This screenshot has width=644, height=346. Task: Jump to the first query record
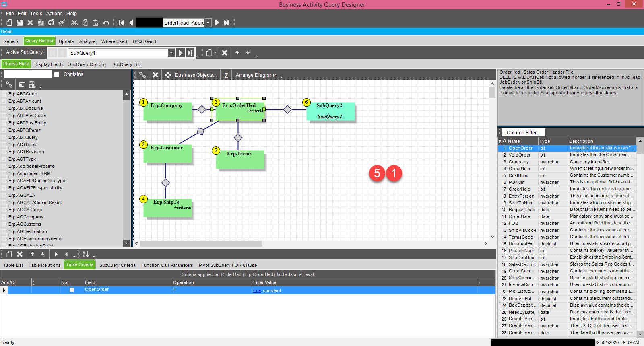coord(121,23)
